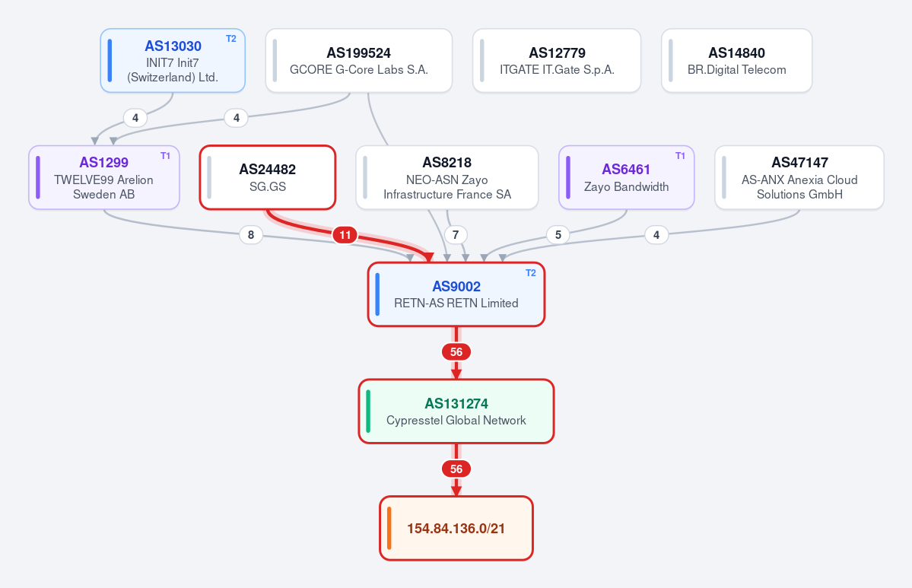Image resolution: width=912 pixels, height=588 pixels.
Task: Click the 56 label below AS9002
Action: 456,352
